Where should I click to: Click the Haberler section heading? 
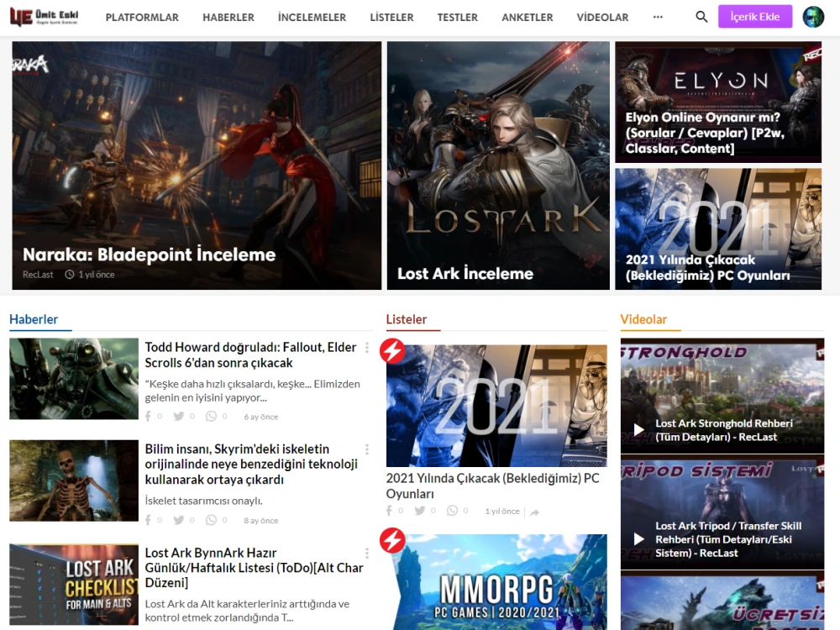34,319
